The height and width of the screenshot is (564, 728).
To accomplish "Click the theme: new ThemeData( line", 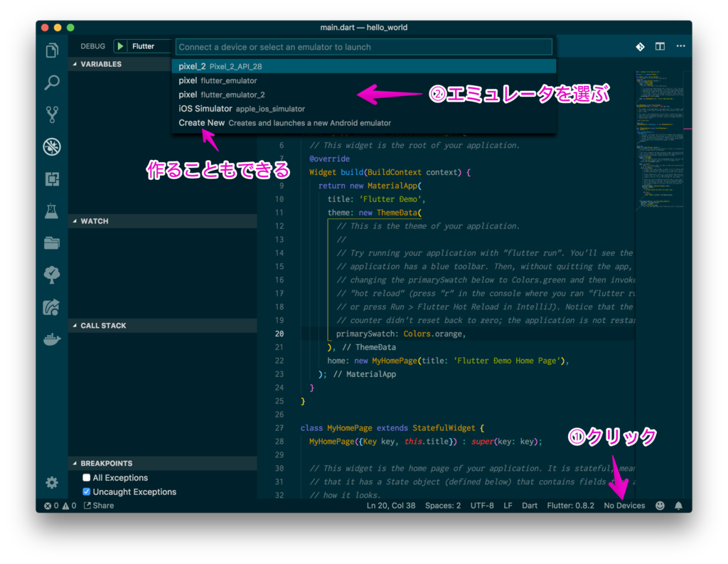I will click(x=374, y=213).
